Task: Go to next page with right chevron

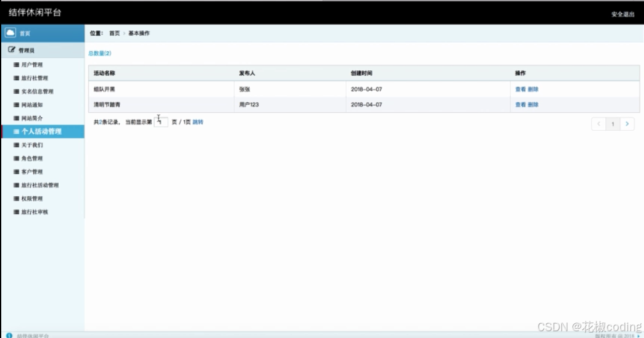Action: 627,123
